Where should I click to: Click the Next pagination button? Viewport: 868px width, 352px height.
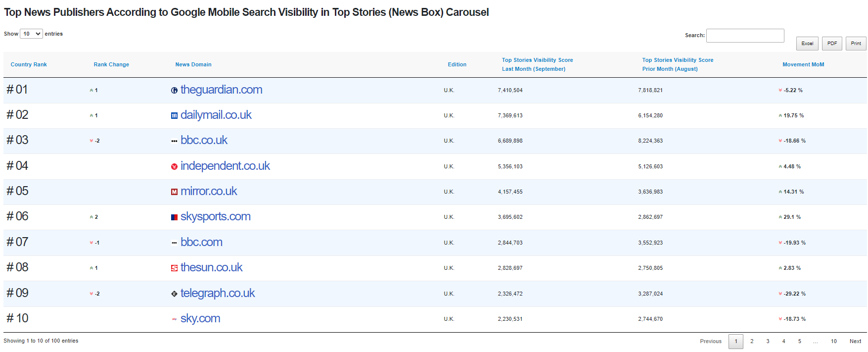tap(855, 341)
